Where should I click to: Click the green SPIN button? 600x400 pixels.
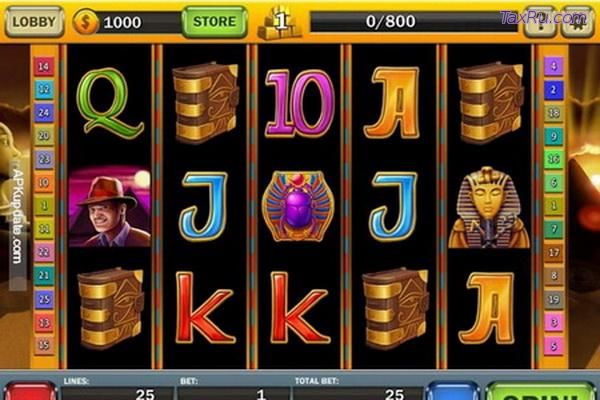click(541, 391)
